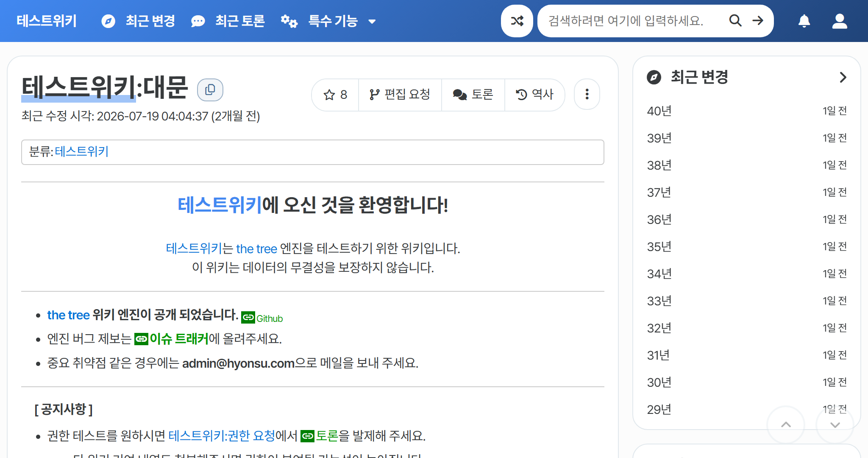Open the tree link in intro paragraph
The width and height of the screenshot is (868, 458).
[256, 249]
